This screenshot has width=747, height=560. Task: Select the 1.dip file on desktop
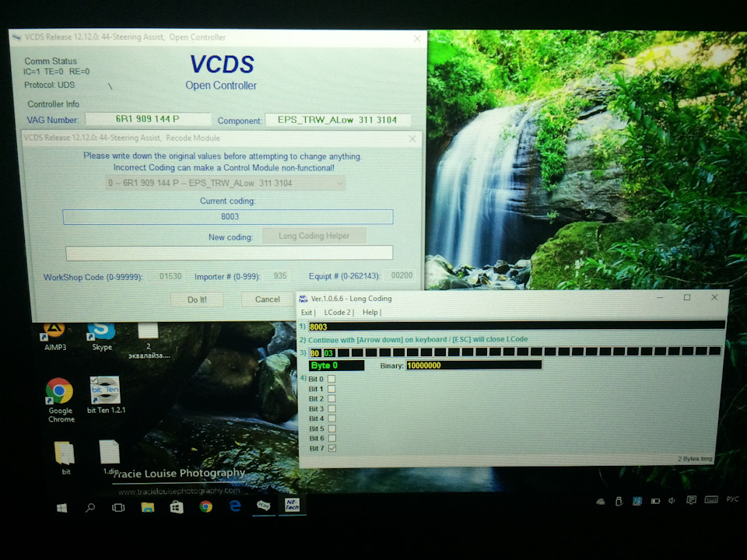pyautogui.click(x=110, y=457)
